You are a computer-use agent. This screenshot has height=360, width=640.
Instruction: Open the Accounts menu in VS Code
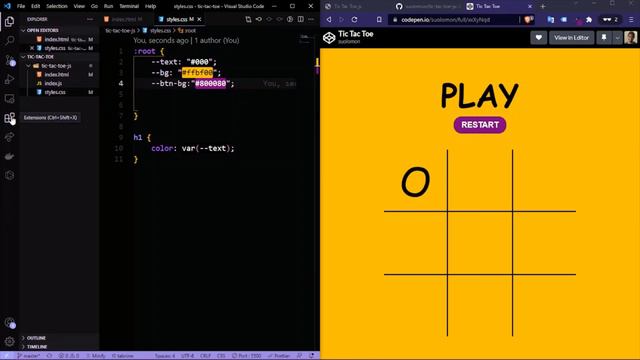click(x=9, y=322)
